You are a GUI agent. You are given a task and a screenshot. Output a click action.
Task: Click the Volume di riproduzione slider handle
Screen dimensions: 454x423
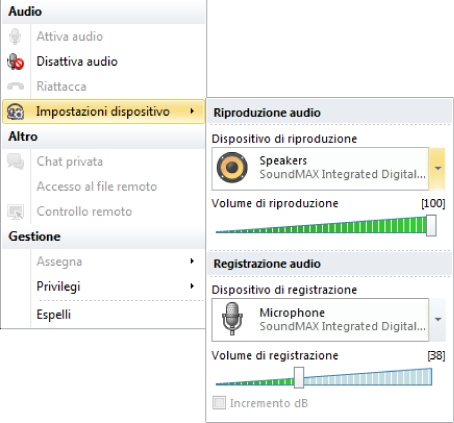[431, 226]
